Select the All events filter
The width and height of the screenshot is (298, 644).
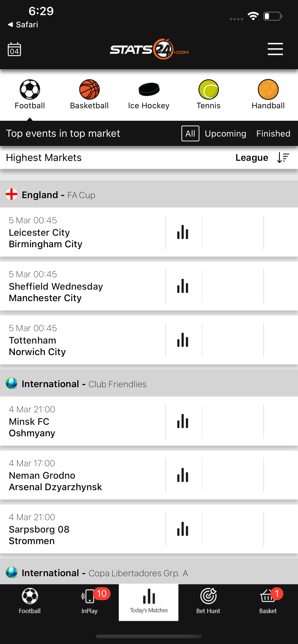[190, 133]
